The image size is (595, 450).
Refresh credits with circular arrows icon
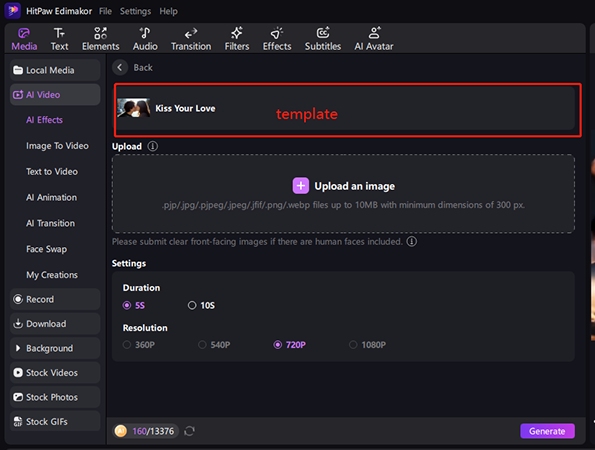coord(189,431)
